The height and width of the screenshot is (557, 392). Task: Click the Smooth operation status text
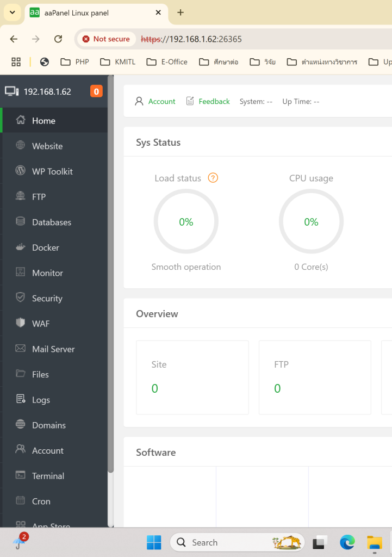(186, 267)
